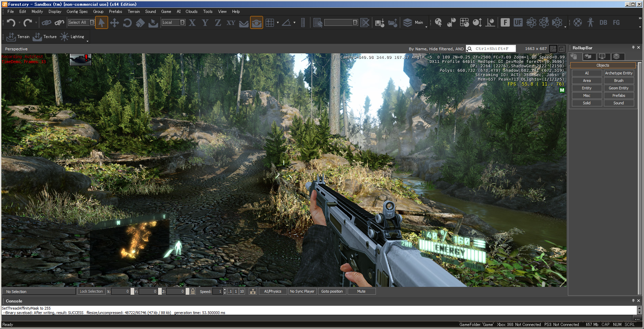Screen dimensions: 644x329
Task: Click the Freeze 'F' toolbar icon
Action: pos(505,23)
